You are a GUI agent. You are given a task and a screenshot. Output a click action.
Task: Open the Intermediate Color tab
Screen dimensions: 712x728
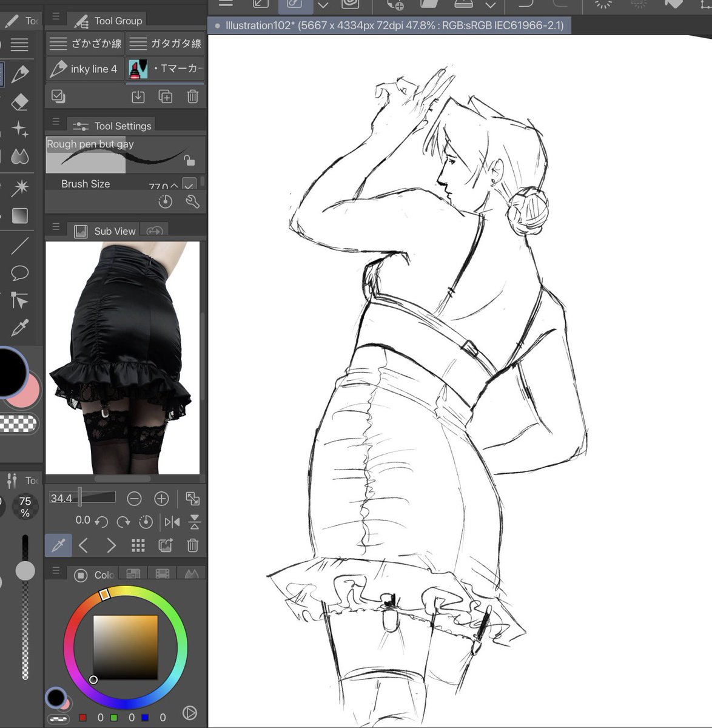tap(162, 574)
